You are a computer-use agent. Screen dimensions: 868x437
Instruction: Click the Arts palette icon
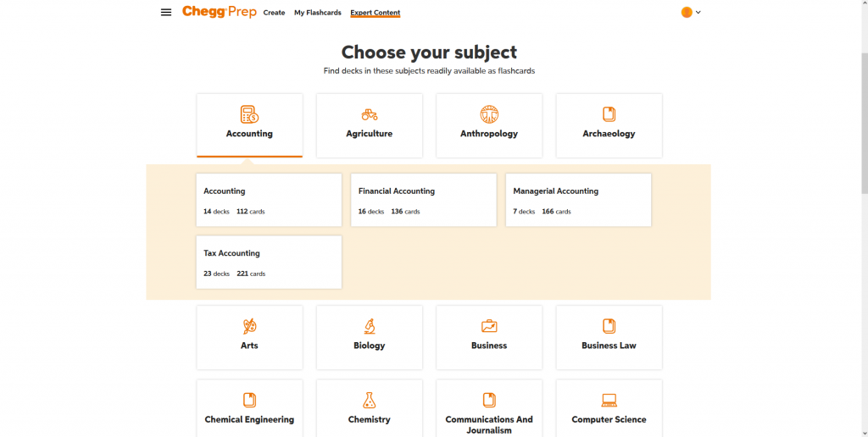point(249,326)
